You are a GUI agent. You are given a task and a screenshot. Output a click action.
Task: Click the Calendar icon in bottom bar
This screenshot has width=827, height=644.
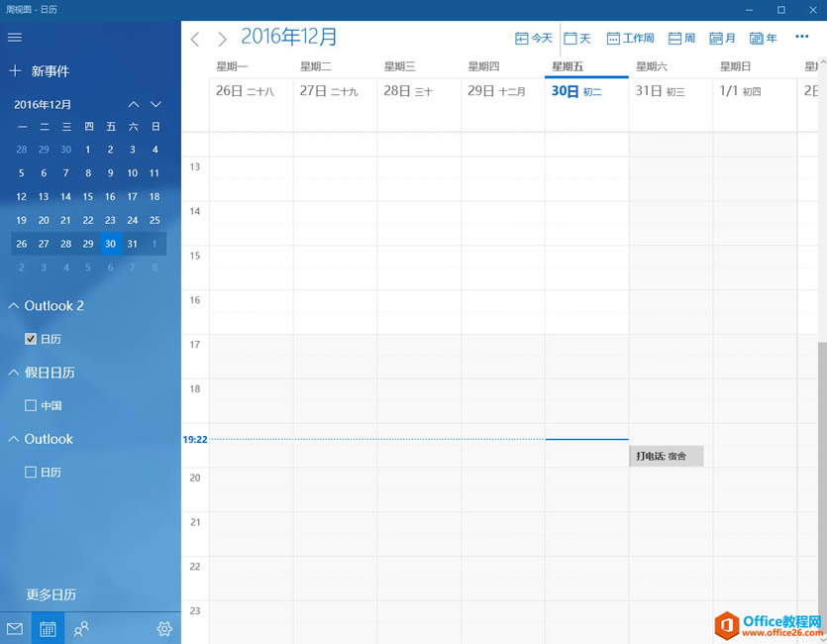click(48, 628)
